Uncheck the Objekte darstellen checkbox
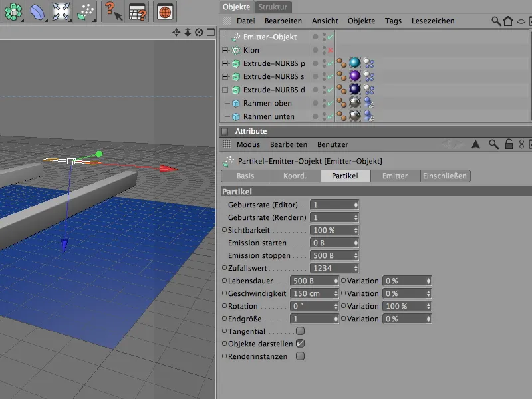The image size is (532, 399). [x=300, y=343]
